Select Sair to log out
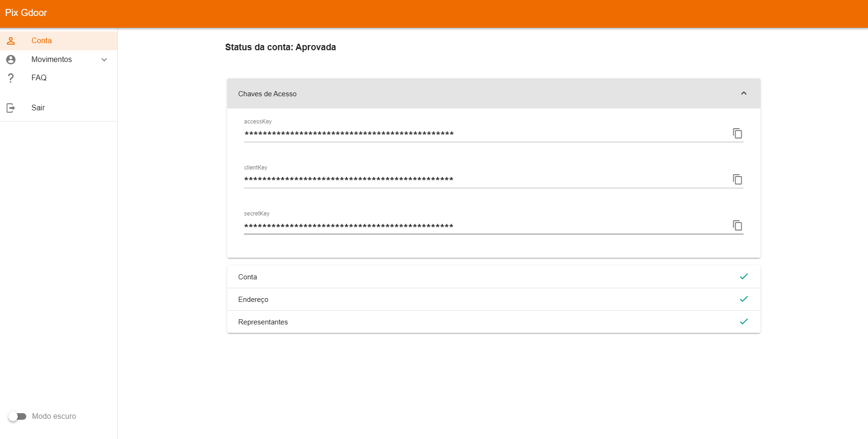Image resolution: width=868 pixels, height=439 pixels. point(59,108)
